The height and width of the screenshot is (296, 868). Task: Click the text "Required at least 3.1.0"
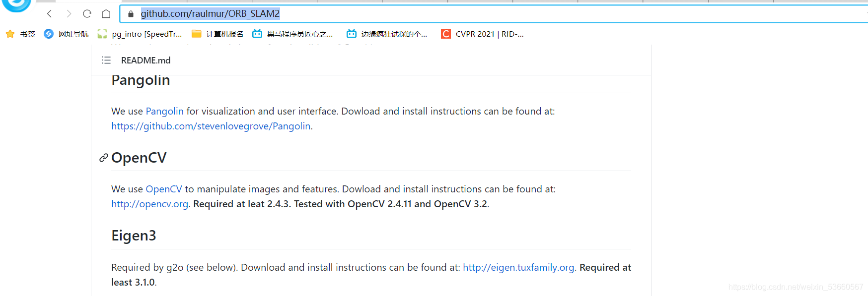pyautogui.click(x=371, y=275)
